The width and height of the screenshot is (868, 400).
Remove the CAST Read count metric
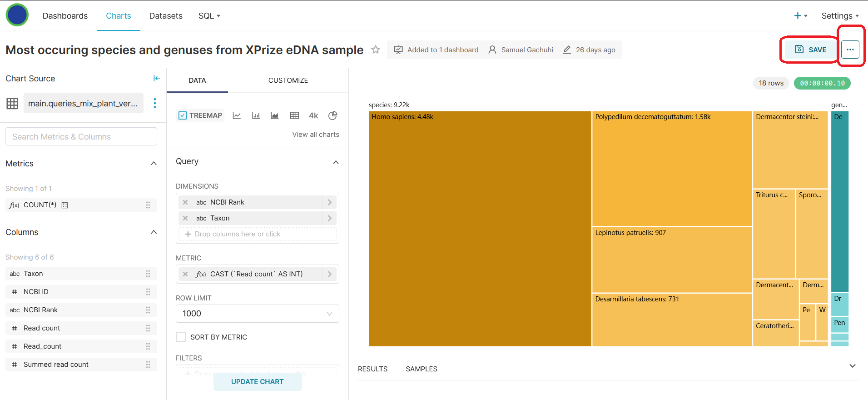tap(185, 274)
